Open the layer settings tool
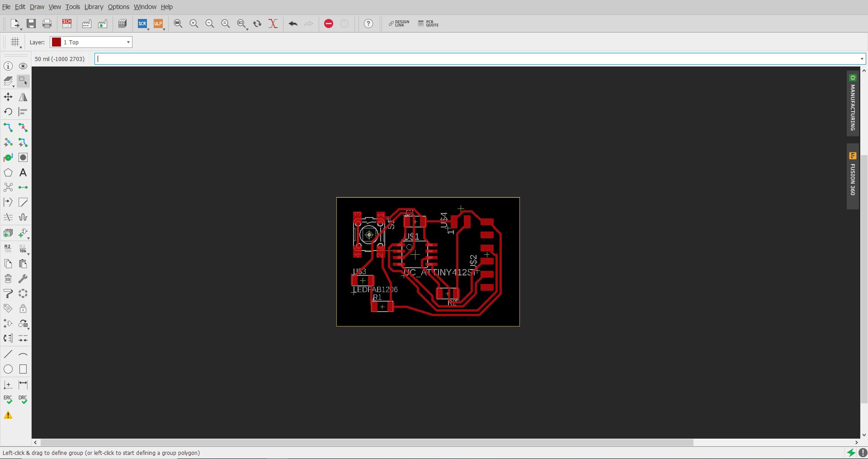 click(x=8, y=81)
